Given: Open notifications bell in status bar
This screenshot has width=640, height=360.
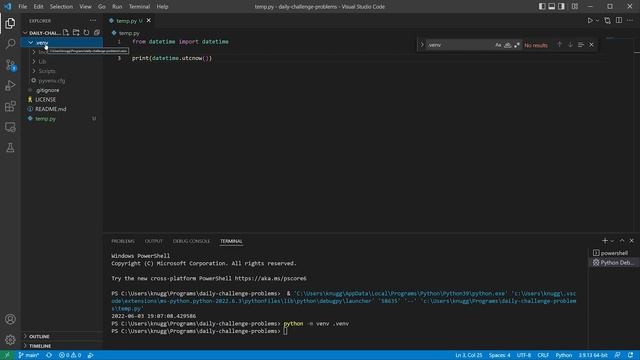Looking at the screenshot, I should pos(631,355).
